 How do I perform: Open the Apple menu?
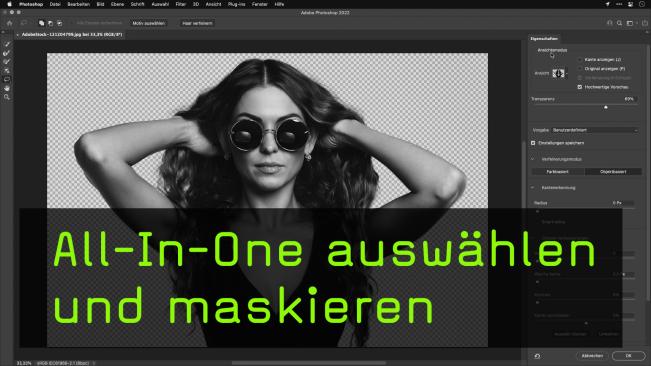coord(9,4)
